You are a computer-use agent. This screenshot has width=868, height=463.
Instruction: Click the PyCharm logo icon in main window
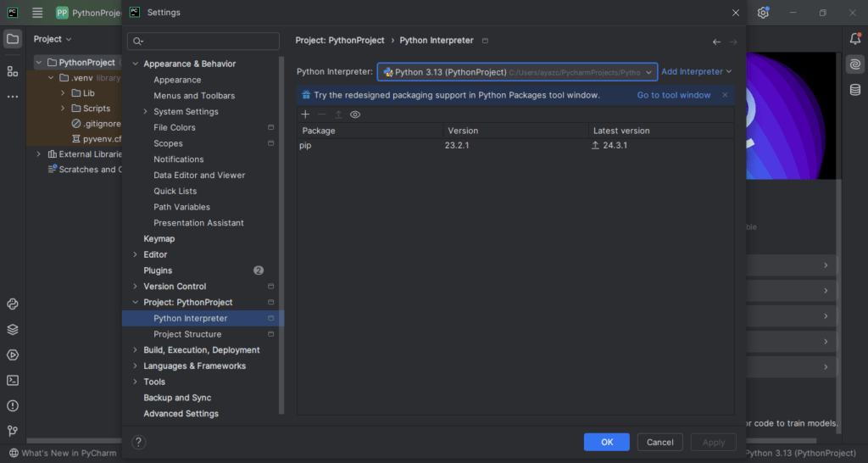coord(13,12)
